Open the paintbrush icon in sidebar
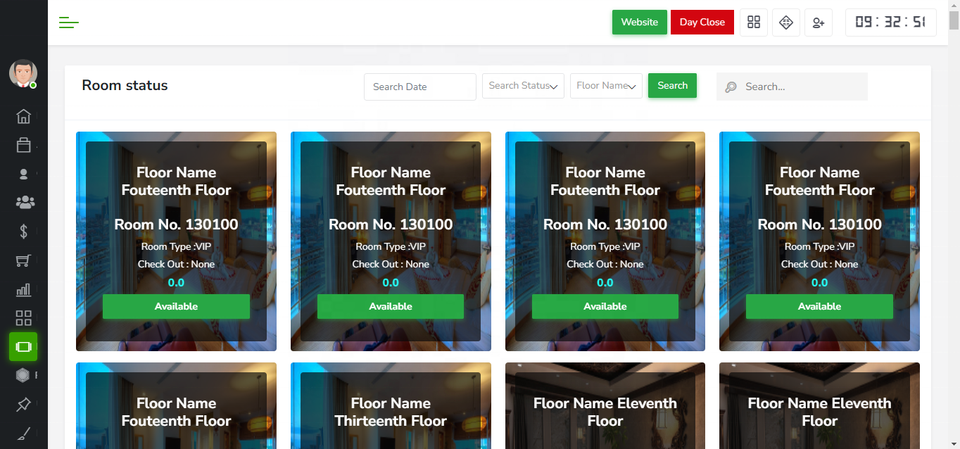The height and width of the screenshot is (449, 960). pos(23,434)
